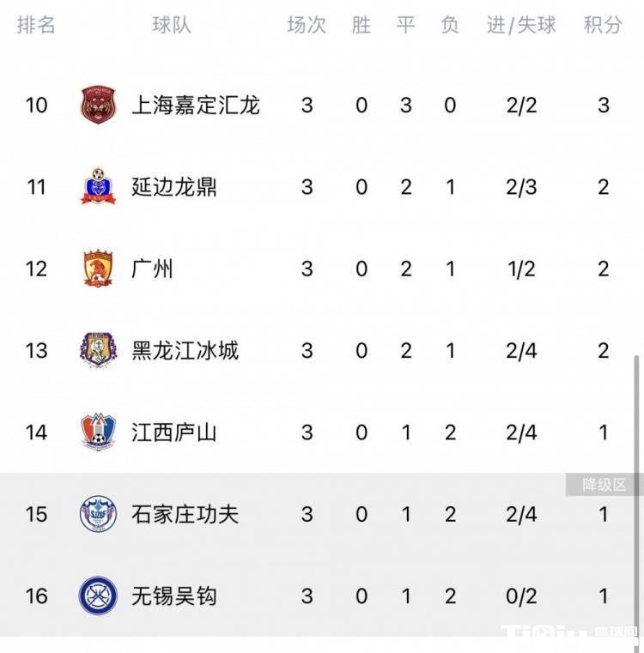Select the 广州 team name

click(x=152, y=269)
